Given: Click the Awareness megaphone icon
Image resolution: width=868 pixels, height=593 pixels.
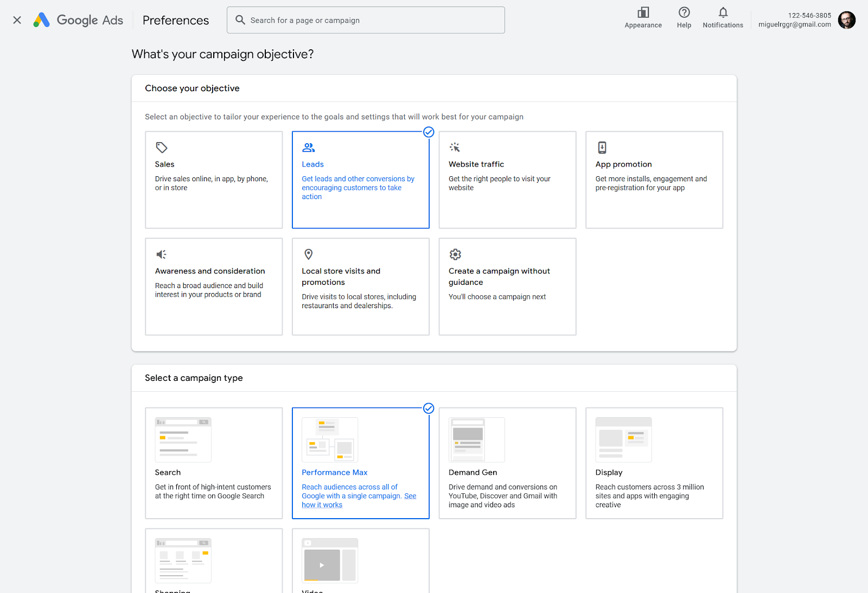Looking at the screenshot, I should (162, 254).
